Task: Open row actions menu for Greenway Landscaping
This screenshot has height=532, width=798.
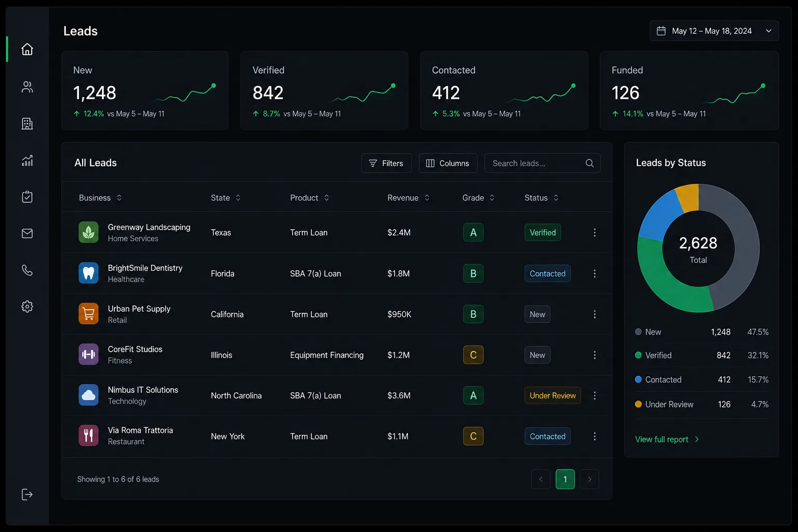Action: [x=595, y=233]
